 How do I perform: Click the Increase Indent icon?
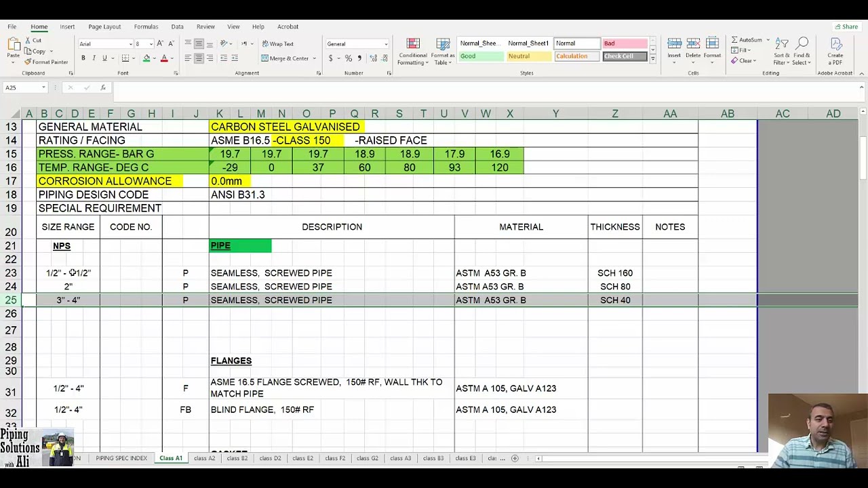[235, 58]
